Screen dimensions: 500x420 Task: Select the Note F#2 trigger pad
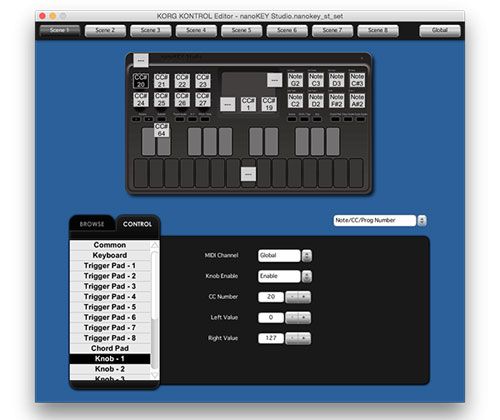pos(336,100)
